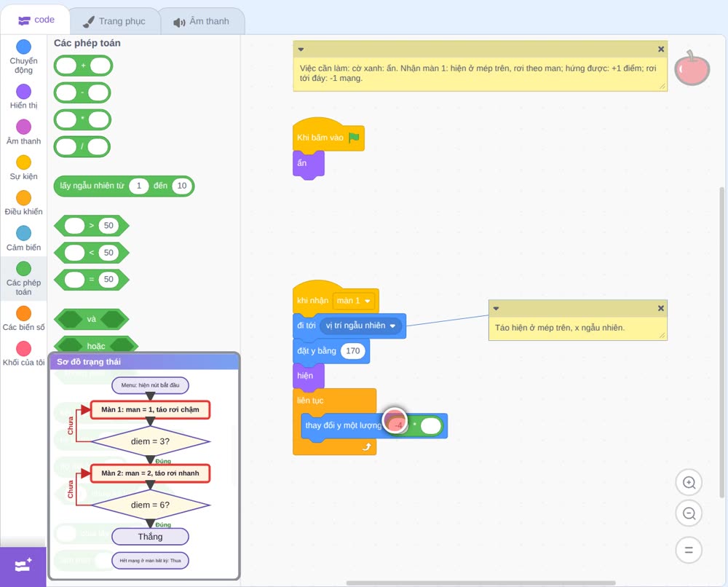Viewport: 728px width, 587px height.
Task: Reset workspace zoom to default
Action: 689,550
